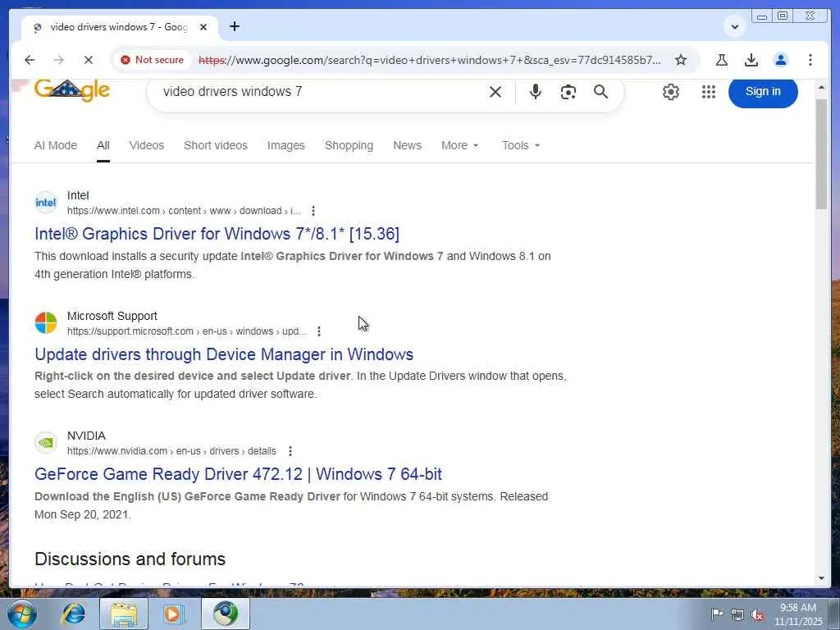840x630 pixels.
Task: Switch to Short videos tab
Action: [x=216, y=145]
